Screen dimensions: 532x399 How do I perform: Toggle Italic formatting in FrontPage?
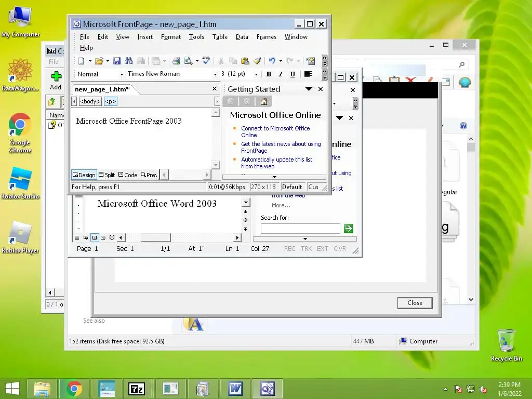(x=281, y=74)
